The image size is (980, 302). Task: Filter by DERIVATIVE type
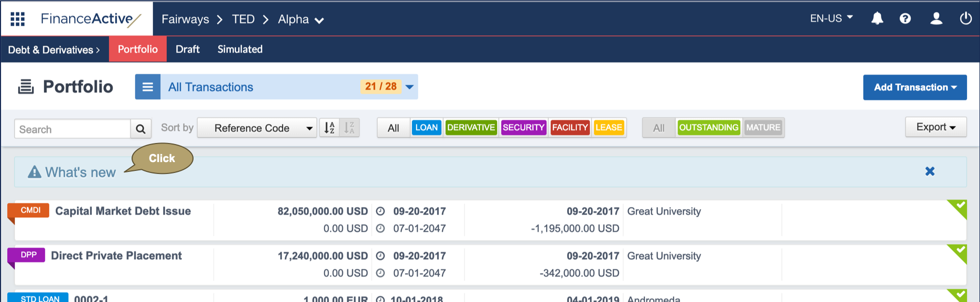(x=471, y=128)
